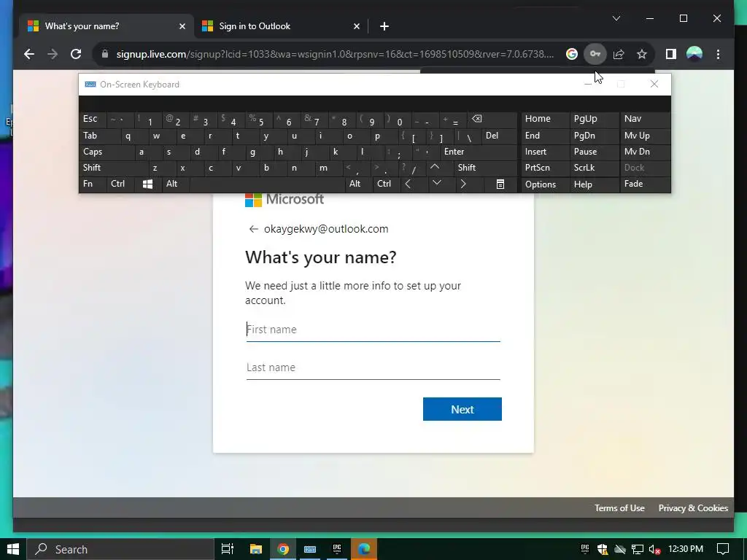Screen dimensions: 747x560
Task: Click the muted volume tray icon
Action: [x=655, y=550]
